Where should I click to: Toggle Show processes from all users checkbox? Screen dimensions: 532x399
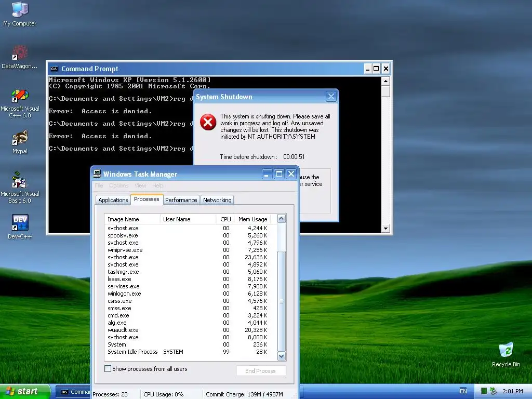pyautogui.click(x=108, y=369)
